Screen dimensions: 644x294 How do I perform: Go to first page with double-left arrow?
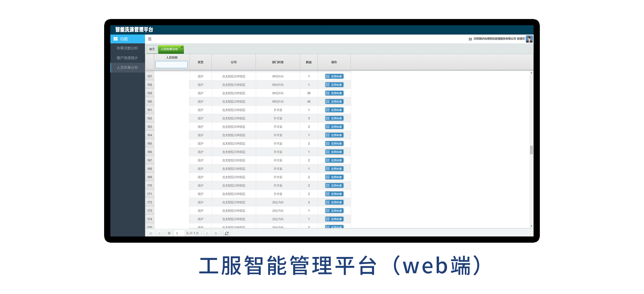pyautogui.click(x=151, y=234)
